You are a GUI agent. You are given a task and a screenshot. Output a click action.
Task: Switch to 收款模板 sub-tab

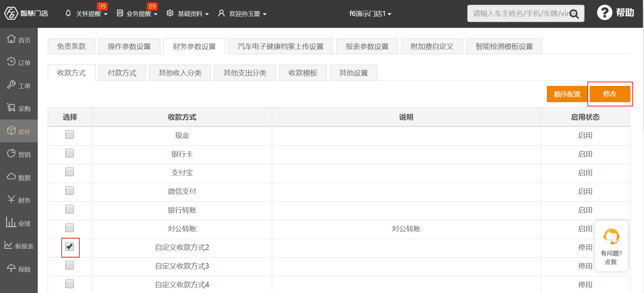coord(303,73)
